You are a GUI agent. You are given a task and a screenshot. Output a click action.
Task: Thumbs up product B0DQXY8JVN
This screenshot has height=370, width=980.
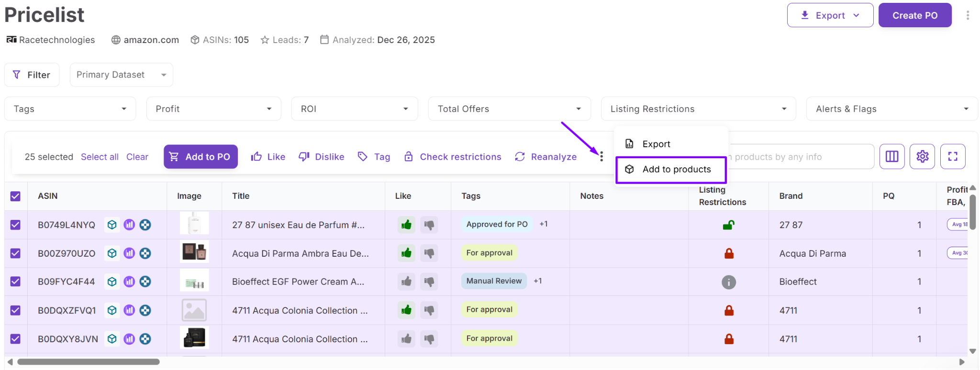[x=406, y=339]
